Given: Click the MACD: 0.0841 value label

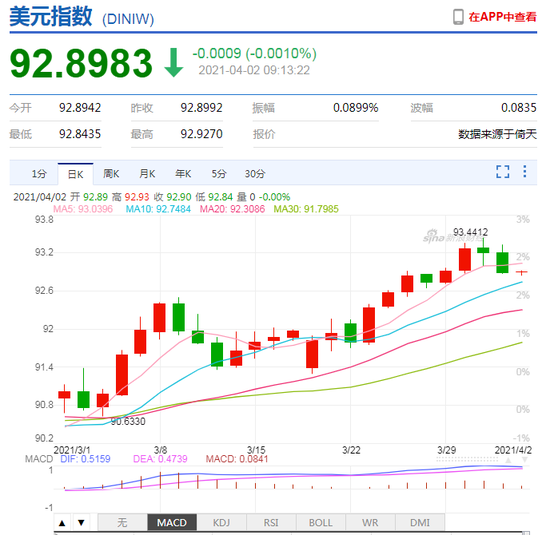Looking at the screenshot, I should pos(237,459).
